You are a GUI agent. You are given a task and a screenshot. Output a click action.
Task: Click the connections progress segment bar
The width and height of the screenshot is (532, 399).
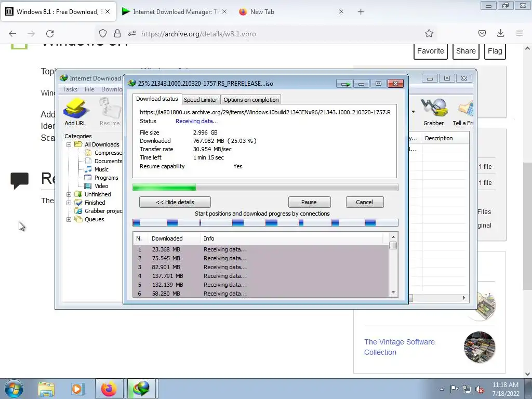click(x=265, y=223)
